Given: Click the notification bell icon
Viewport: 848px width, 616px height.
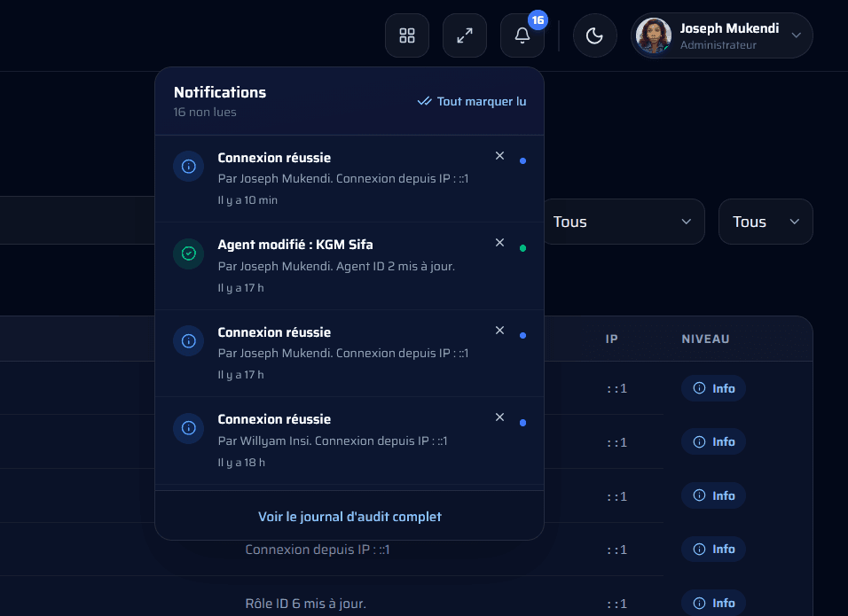Looking at the screenshot, I should (522, 35).
